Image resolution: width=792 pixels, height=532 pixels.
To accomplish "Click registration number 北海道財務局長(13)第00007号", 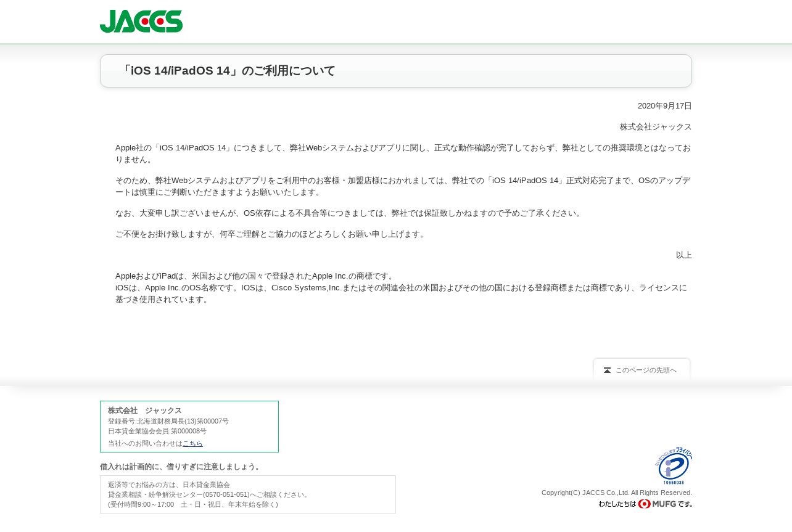I will tap(168, 421).
